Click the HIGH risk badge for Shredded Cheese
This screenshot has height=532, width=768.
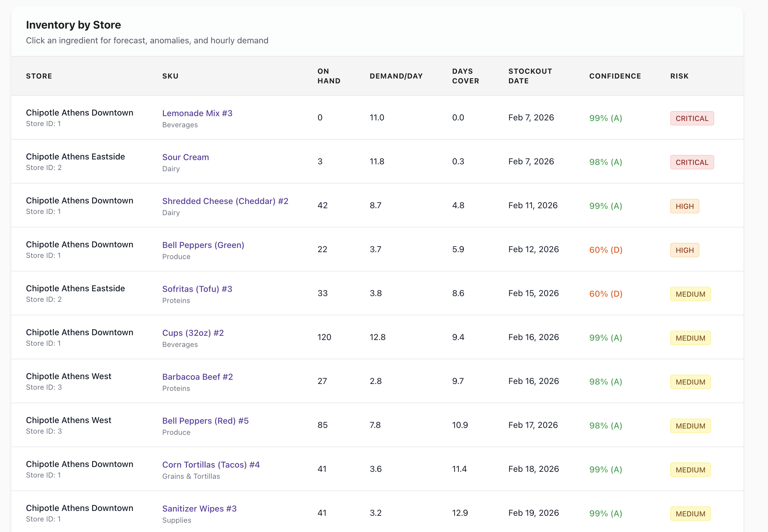(684, 206)
